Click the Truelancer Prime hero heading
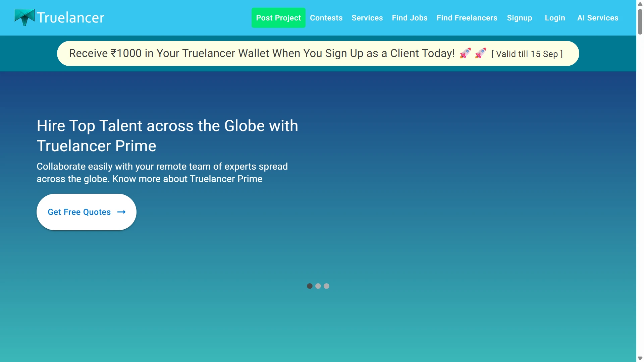This screenshot has width=644, height=362. (x=167, y=136)
